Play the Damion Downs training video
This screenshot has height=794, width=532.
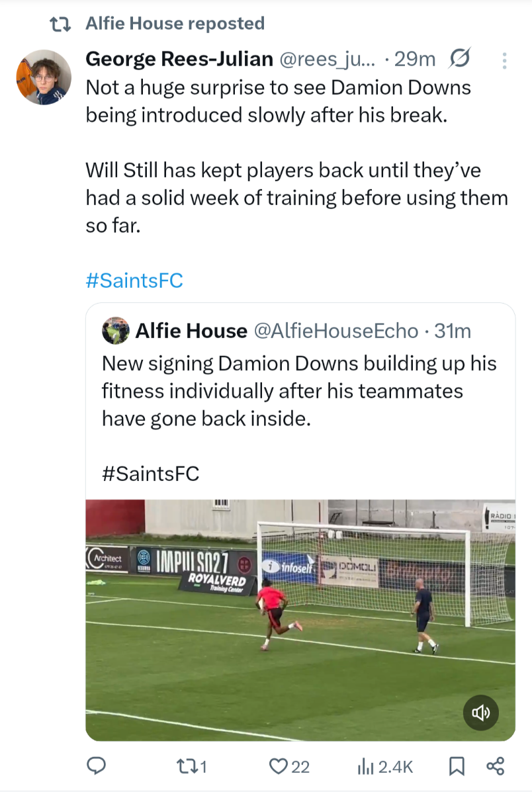pyautogui.click(x=300, y=620)
